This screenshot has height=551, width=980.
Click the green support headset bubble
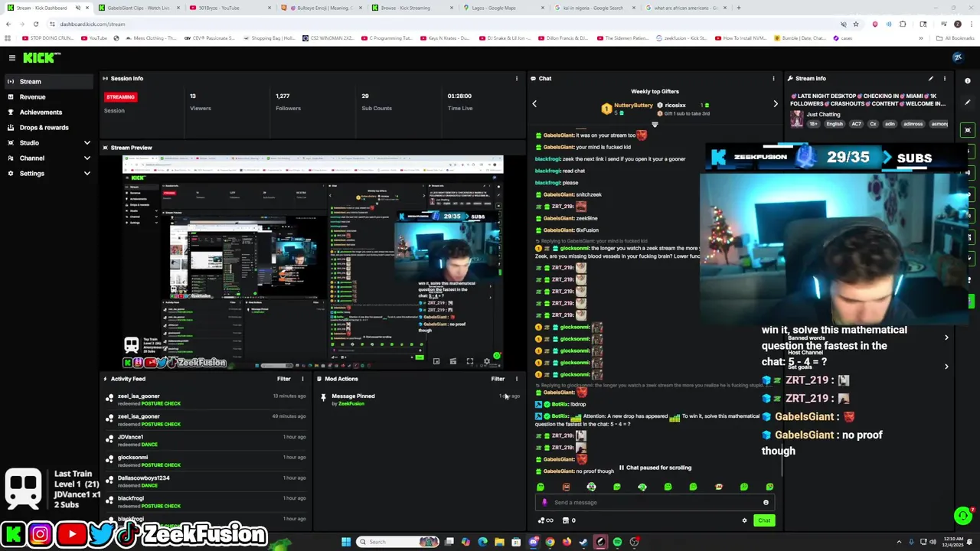962,516
